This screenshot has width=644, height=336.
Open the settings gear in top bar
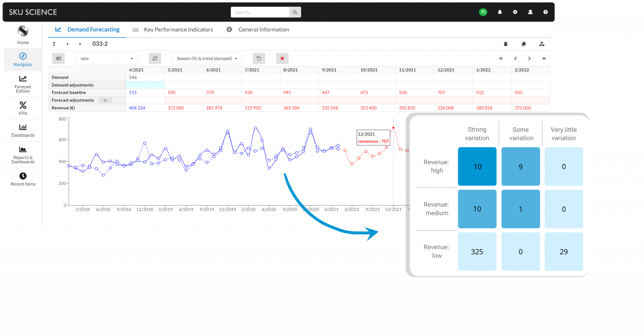tap(515, 12)
